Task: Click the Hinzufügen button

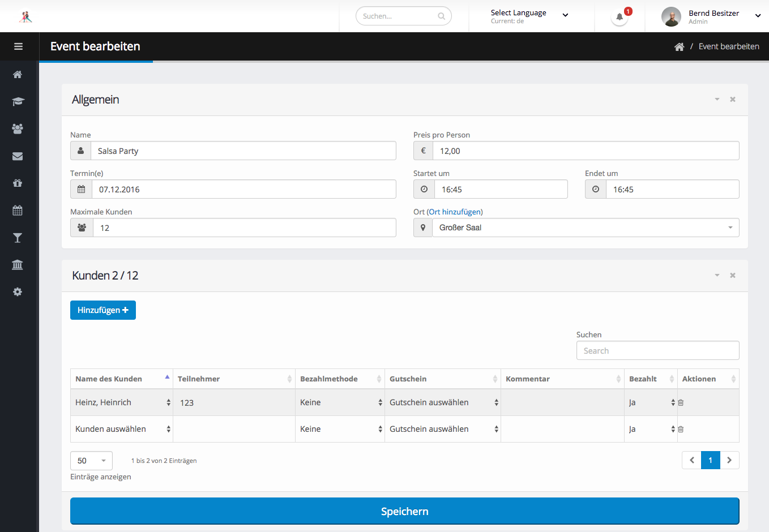Action: tap(103, 310)
